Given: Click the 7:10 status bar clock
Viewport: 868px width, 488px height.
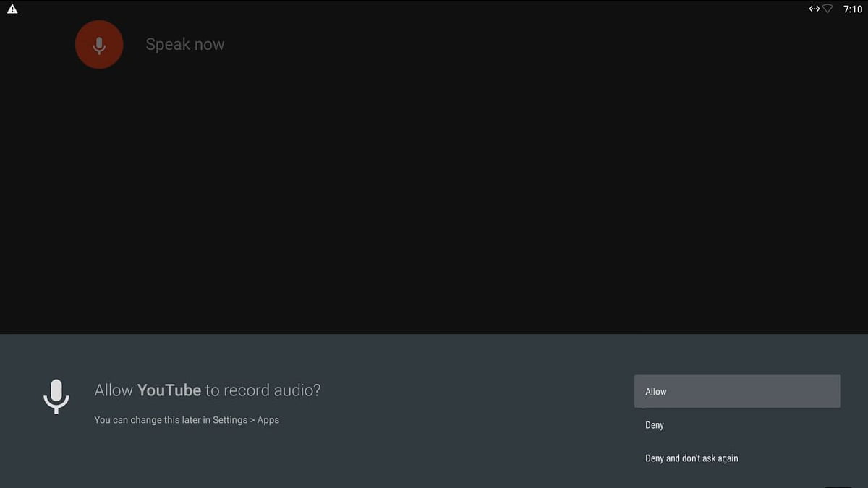Looking at the screenshot, I should coord(853,9).
